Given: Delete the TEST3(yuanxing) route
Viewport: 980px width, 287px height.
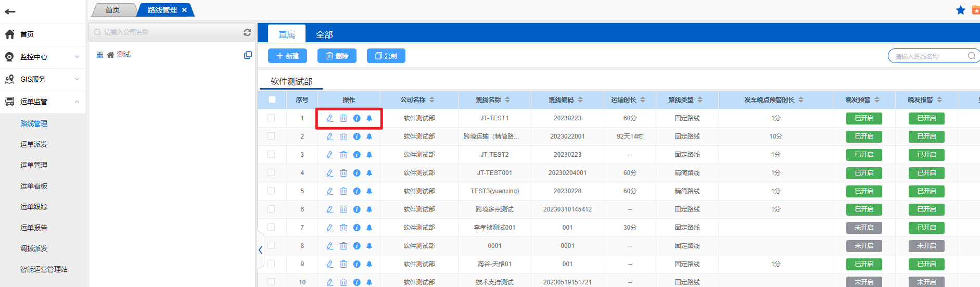Looking at the screenshot, I should [x=343, y=191].
